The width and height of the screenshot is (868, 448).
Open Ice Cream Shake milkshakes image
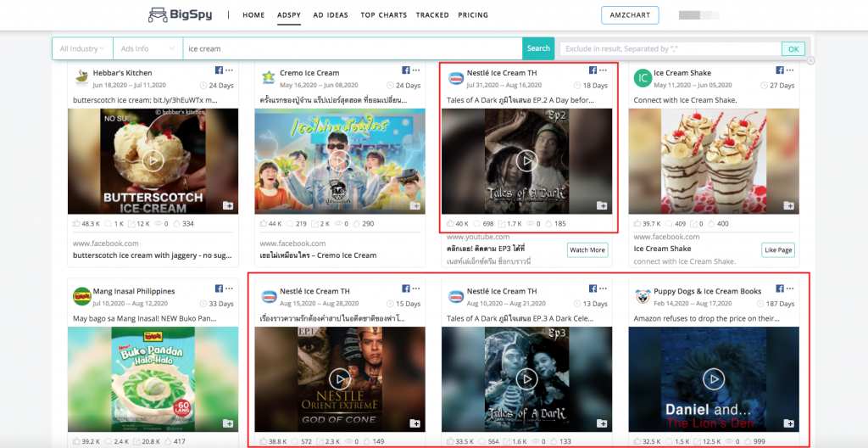(714, 161)
